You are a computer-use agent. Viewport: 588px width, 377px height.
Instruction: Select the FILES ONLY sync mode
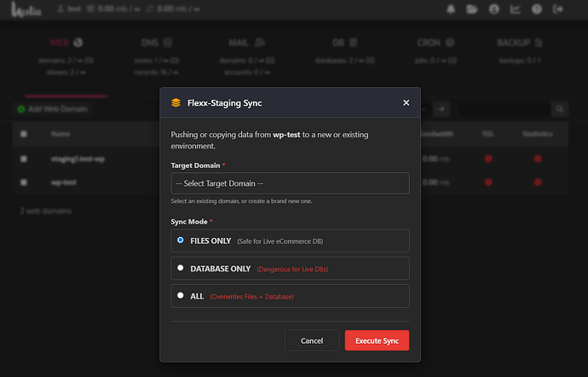pos(181,241)
